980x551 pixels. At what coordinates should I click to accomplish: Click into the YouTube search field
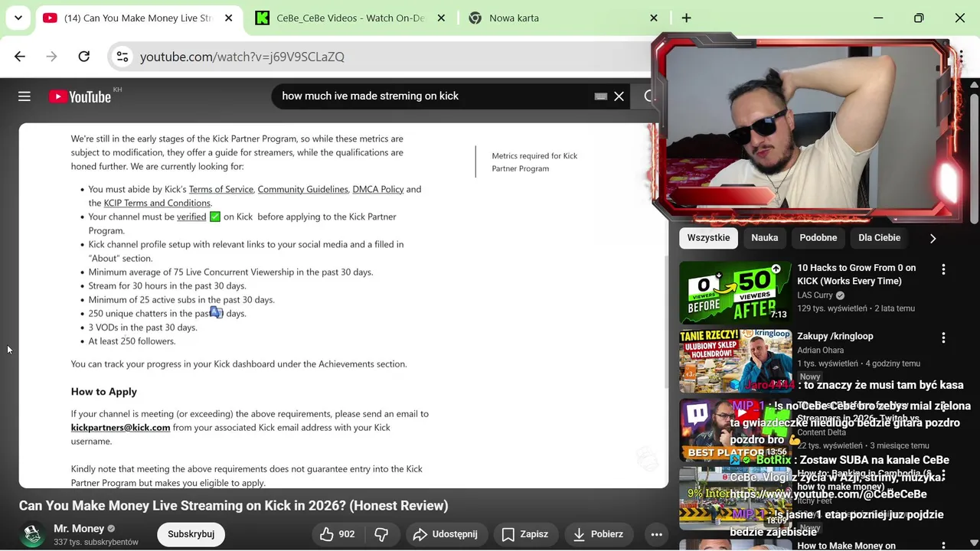[433, 96]
